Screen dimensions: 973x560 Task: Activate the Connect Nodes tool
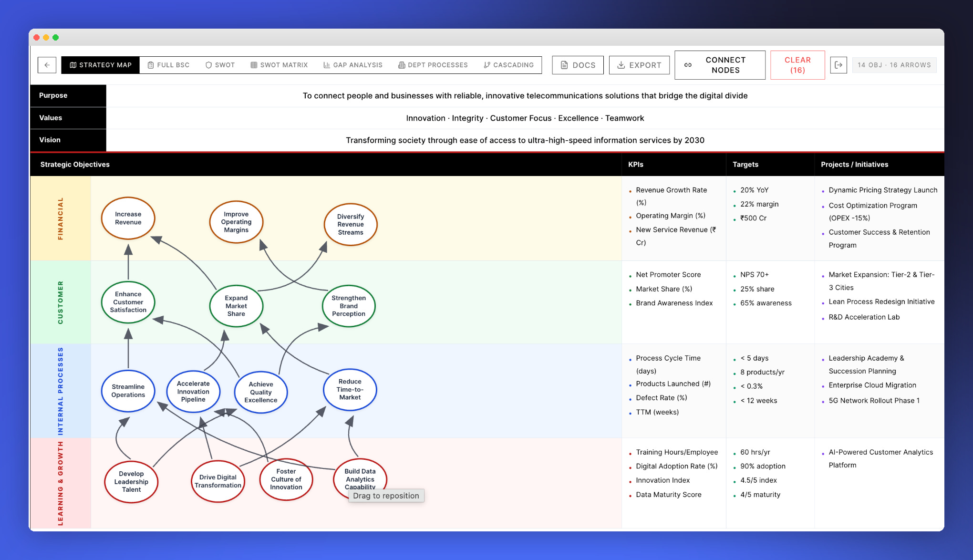pos(719,65)
